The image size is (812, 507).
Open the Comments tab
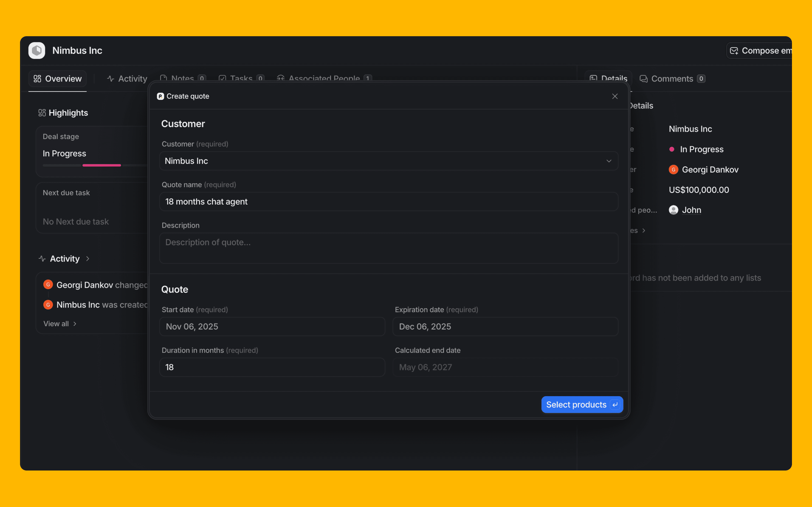coord(672,78)
